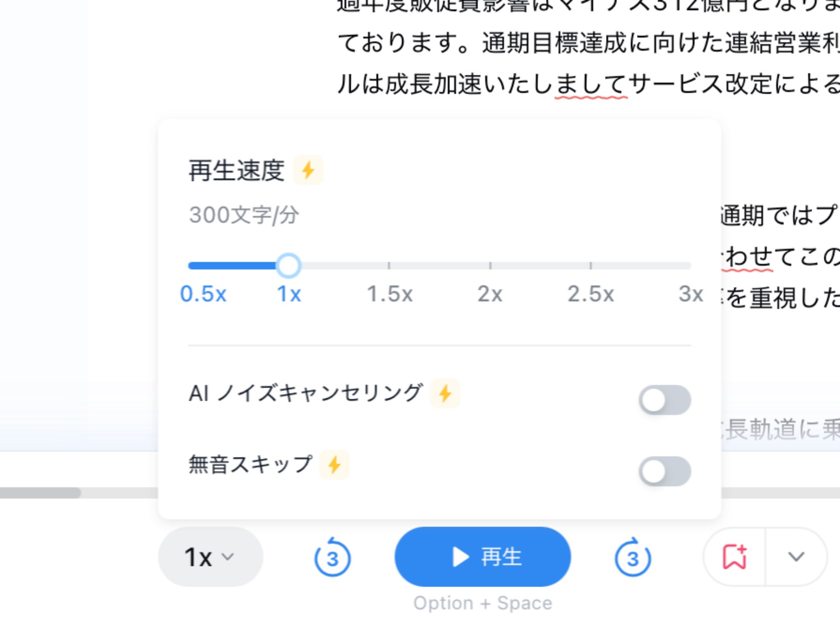Viewport: 840px width, 630px height.
Task: Set playback speed to 1.5x on the slider
Action: pos(389,266)
